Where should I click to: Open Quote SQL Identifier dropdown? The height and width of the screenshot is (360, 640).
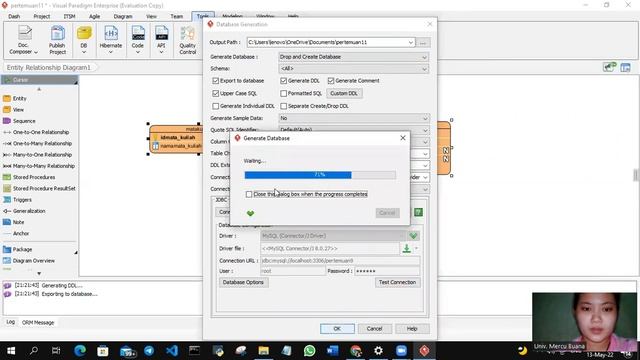pyautogui.click(x=424, y=130)
